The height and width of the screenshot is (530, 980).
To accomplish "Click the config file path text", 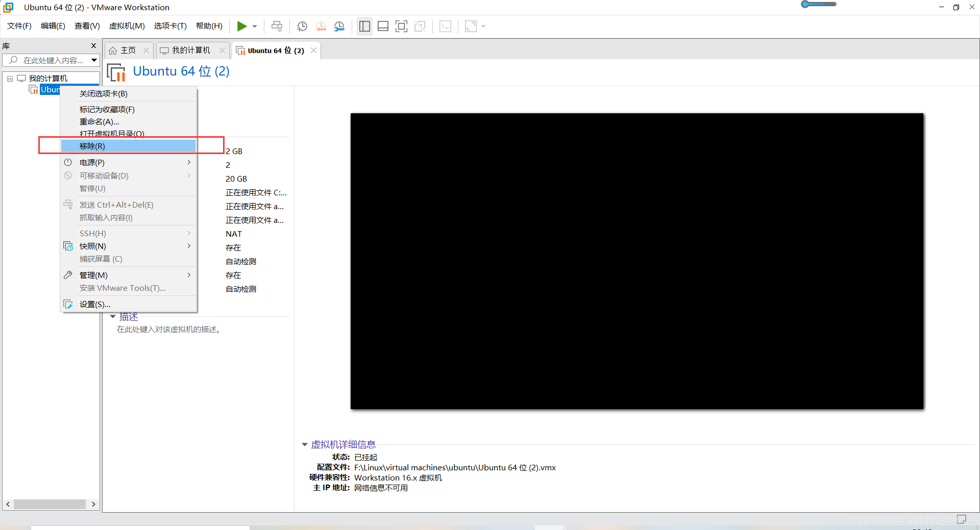I will (455, 468).
